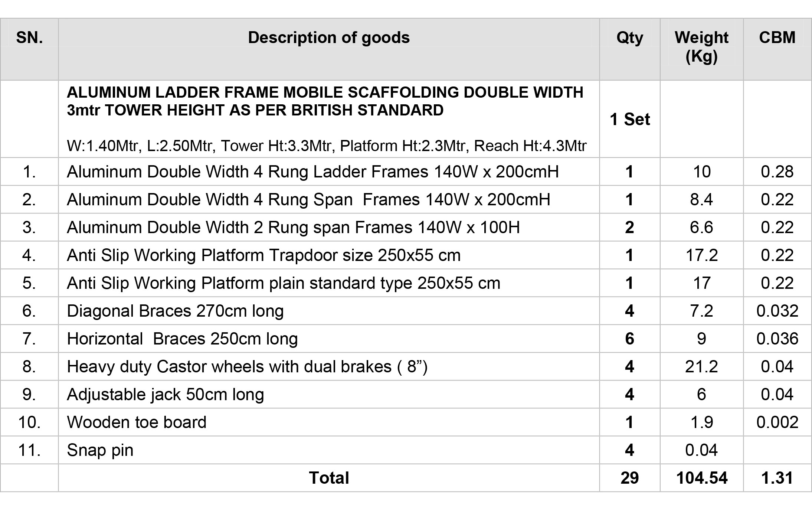Select the tower dimensions line W:1.40Mtr
This screenshot has height=516, width=812.
[x=327, y=146]
